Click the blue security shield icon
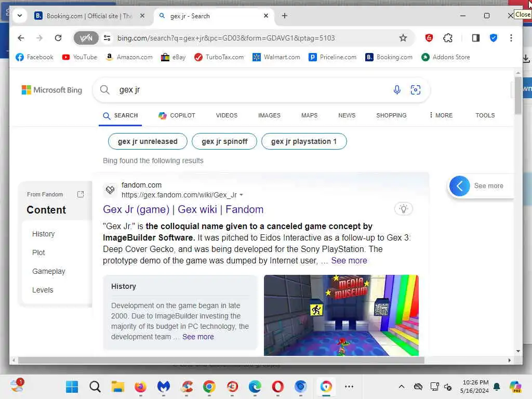The height and width of the screenshot is (399, 532). (494, 38)
